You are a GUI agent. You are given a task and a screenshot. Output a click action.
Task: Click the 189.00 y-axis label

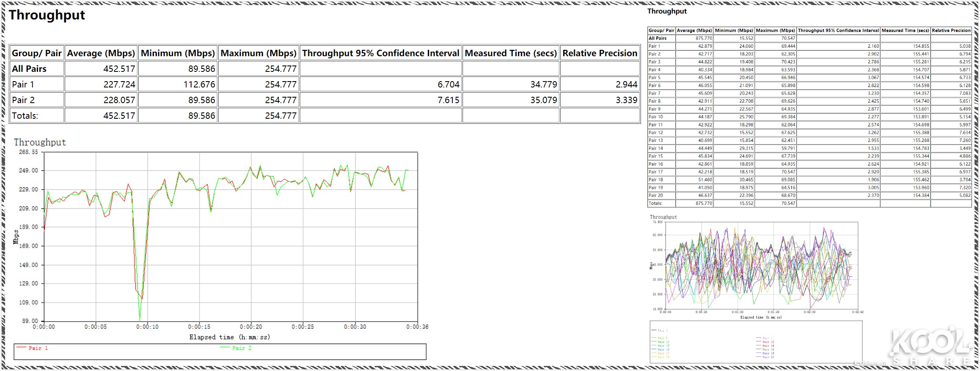pos(28,227)
